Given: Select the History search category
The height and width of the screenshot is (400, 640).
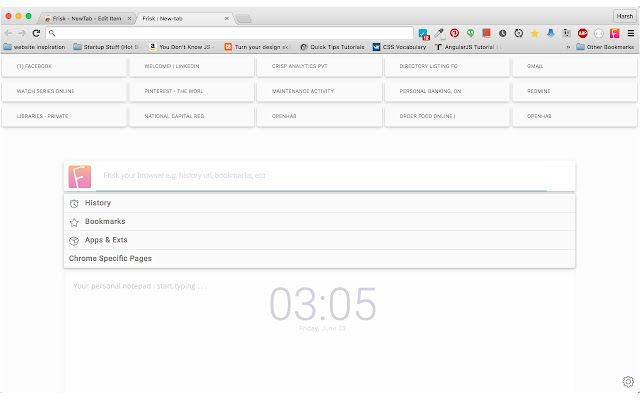Looking at the screenshot, I should pos(320,203).
